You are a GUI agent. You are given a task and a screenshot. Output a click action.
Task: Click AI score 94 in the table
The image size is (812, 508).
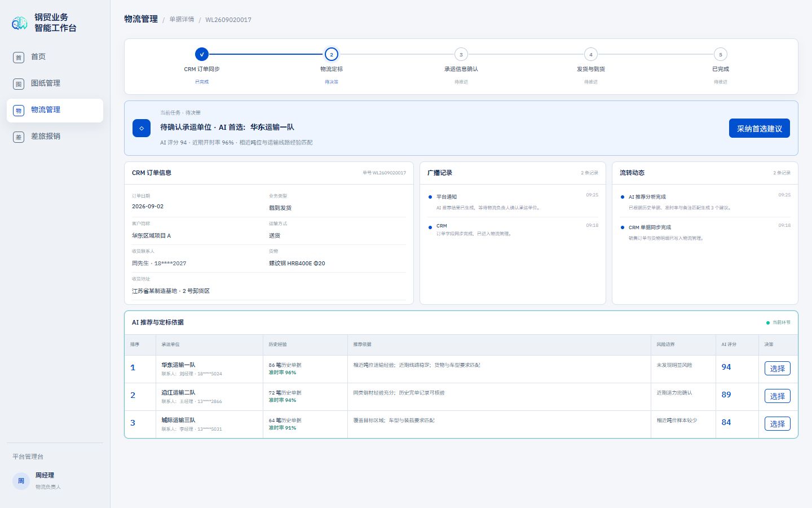[x=726, y=367]
